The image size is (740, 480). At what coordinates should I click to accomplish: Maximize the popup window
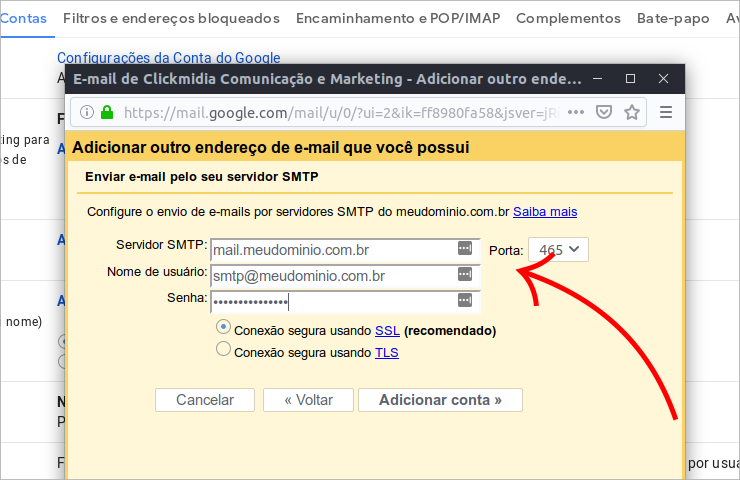point(630,79)
